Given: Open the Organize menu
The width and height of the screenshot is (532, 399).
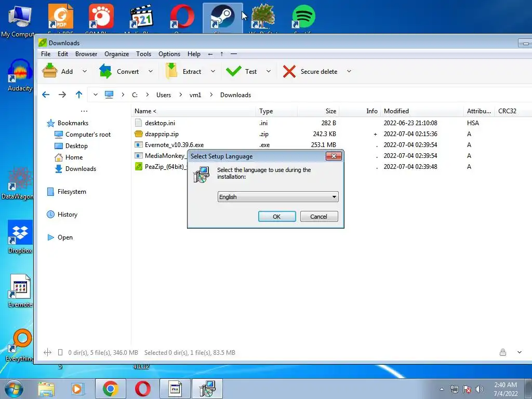Looking at the screenshot, I should click(x=116, y=54).
